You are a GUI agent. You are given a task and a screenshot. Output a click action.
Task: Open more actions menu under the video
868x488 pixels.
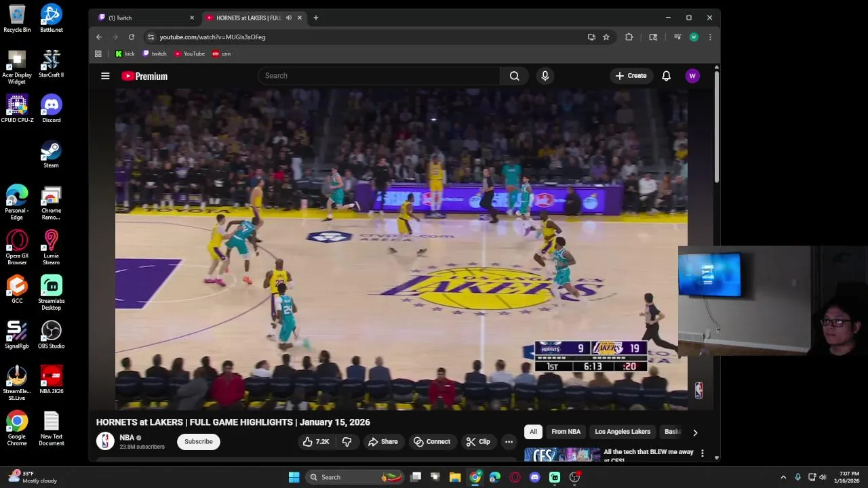click(509, 442)
